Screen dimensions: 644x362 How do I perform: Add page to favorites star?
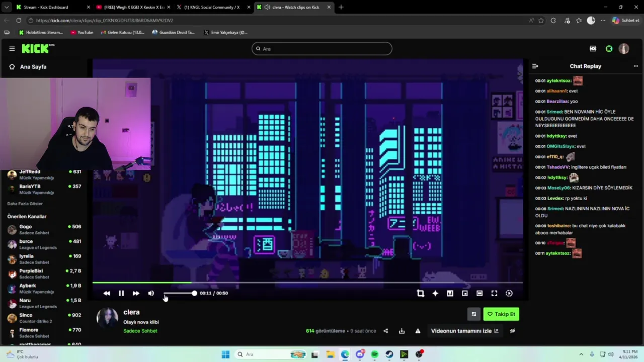541,20
